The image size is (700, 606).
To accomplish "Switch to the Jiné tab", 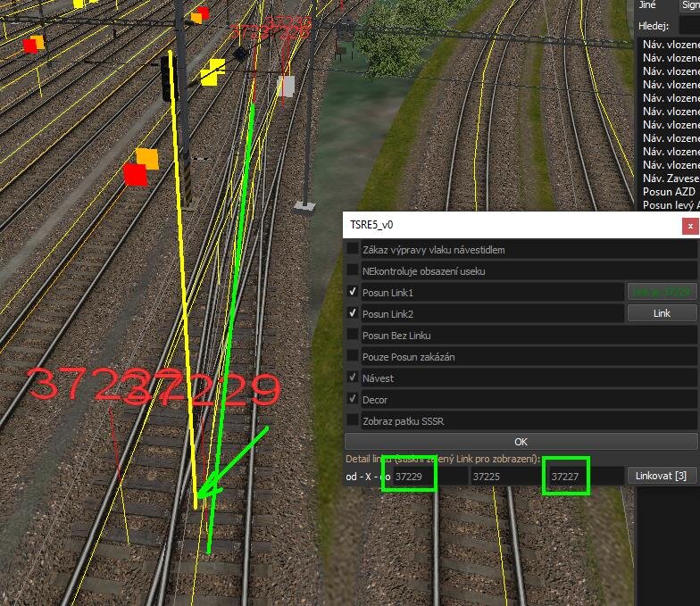I will [646, 5].
